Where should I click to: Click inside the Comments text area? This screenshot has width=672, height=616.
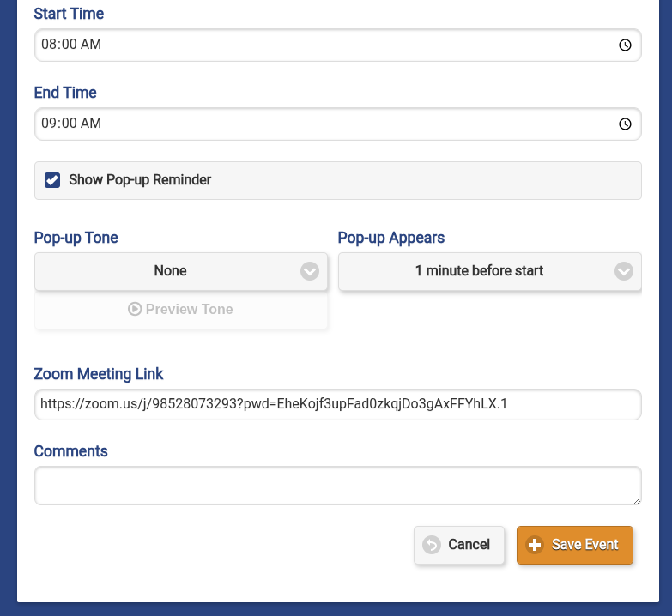point(337,486)
